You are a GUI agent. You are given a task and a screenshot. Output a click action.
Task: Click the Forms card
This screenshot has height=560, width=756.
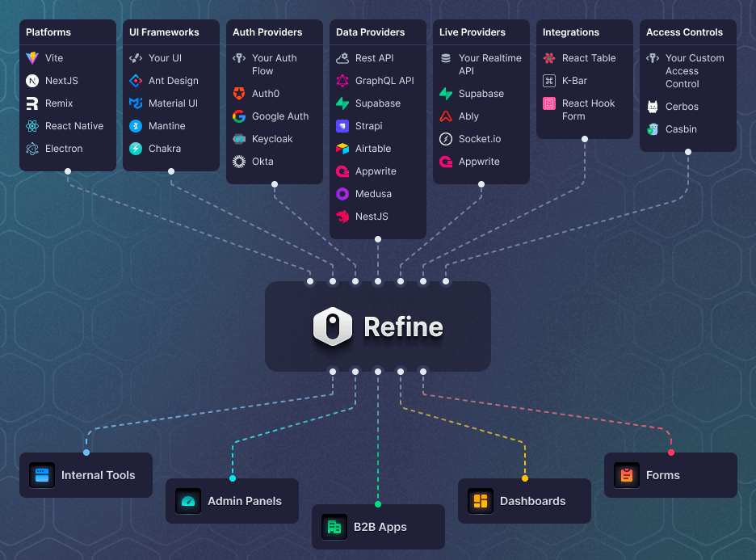670,475
